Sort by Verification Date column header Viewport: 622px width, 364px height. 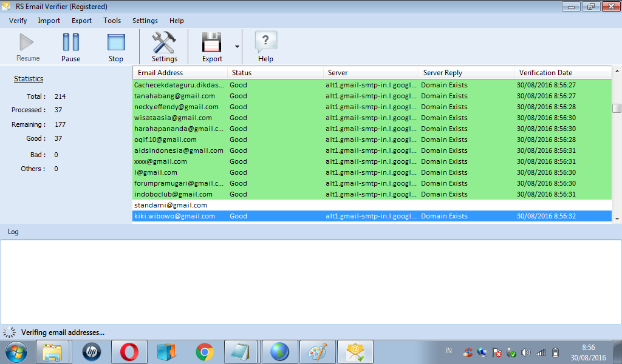563,72
